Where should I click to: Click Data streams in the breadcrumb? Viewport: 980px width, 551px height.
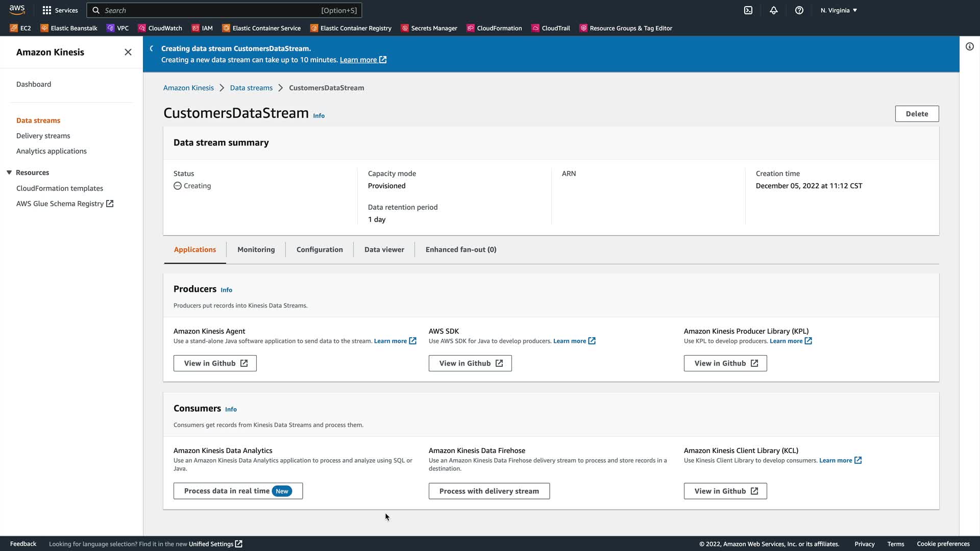coord(251,88)
